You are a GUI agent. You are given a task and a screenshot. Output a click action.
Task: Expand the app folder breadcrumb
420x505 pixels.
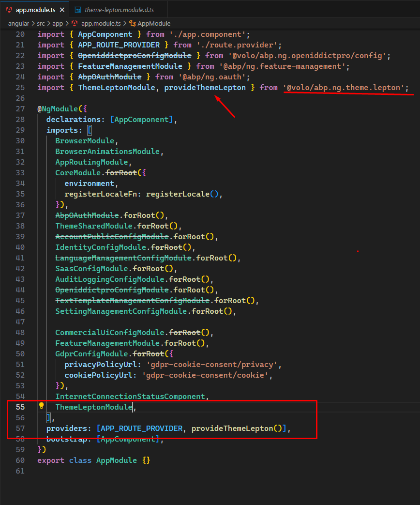pyautogui.click(x=59, y=23)
